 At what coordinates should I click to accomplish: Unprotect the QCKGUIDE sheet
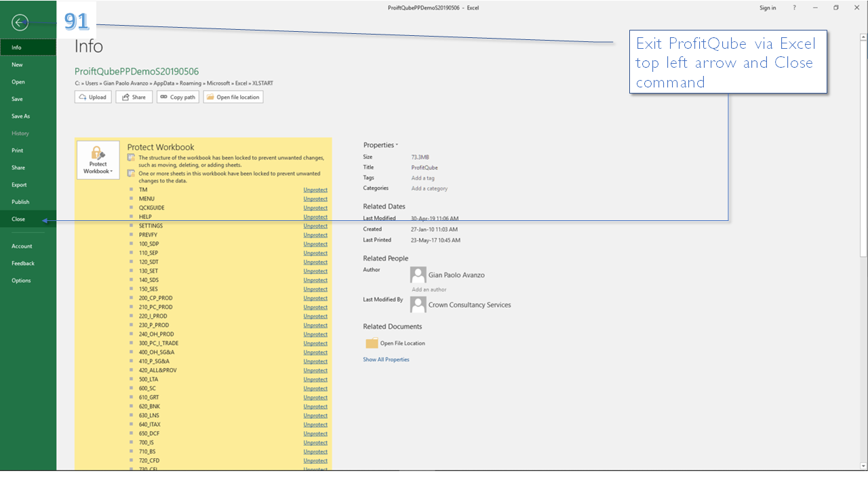pyautogui.click(x=315, y=208)
